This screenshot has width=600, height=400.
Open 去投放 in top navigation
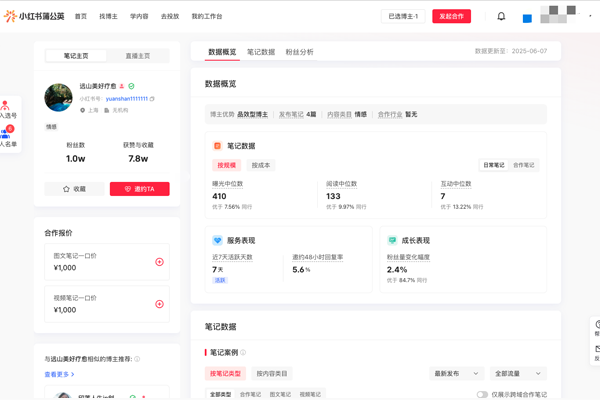(170, 16)
